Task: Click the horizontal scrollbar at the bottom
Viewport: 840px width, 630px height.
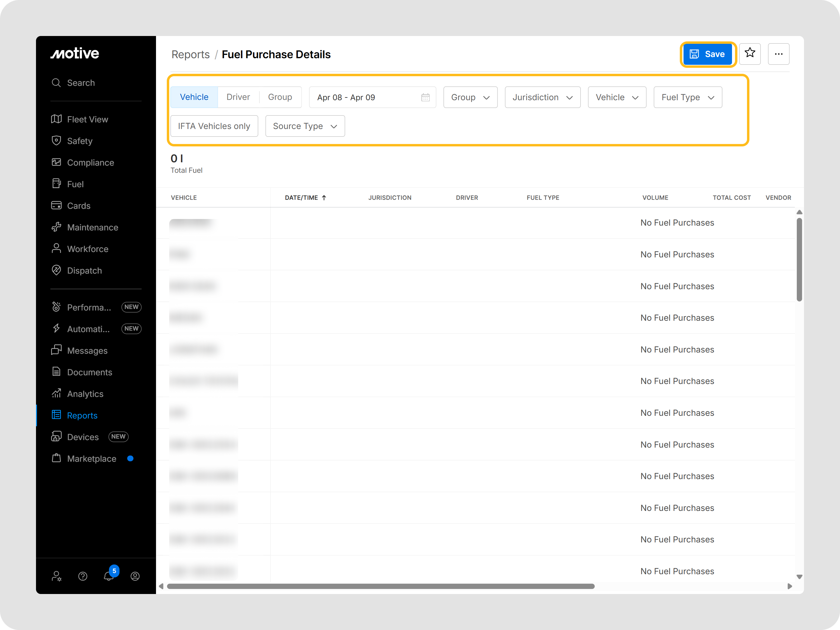Action: point(380,586)
